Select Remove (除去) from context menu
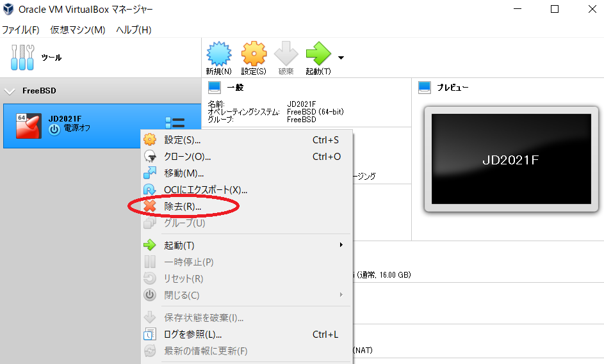This screenshot has width=604, height=364. pos(183,206)
